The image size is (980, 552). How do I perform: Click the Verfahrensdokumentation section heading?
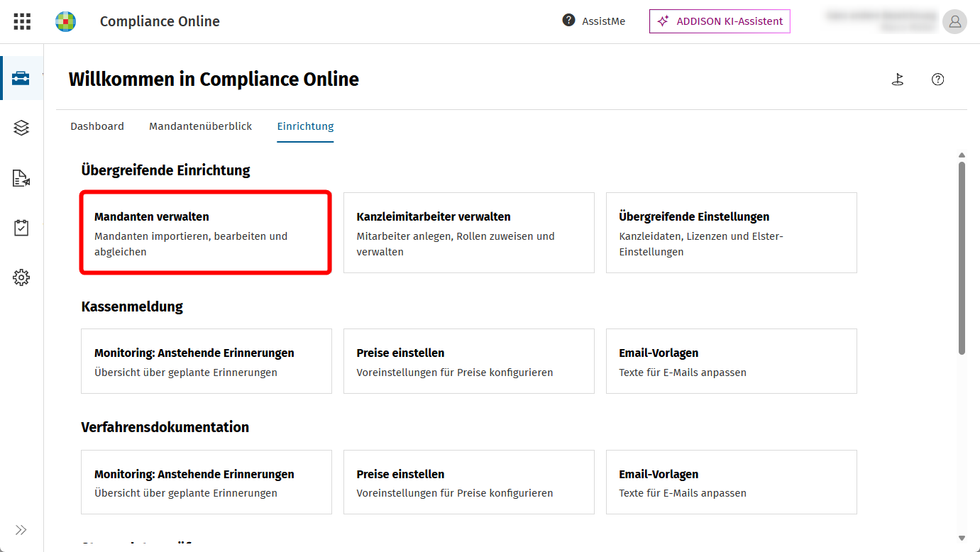pyautogui.click(x=165, y=427)
